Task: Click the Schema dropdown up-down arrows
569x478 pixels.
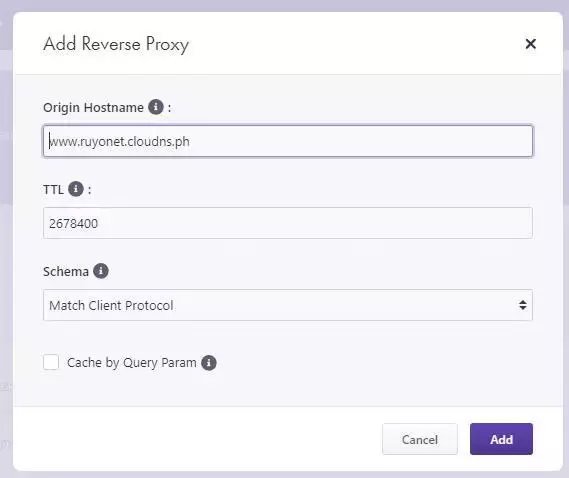Action: [x=523, y=305]
